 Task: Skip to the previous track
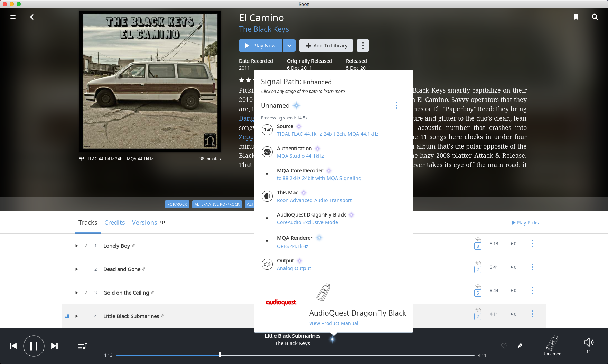pos(13,346)
